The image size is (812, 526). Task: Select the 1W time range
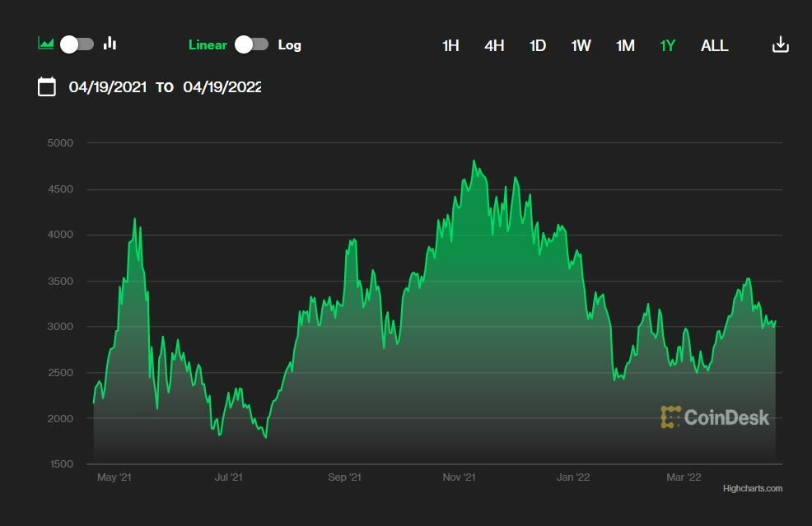[x=581, y=45]
